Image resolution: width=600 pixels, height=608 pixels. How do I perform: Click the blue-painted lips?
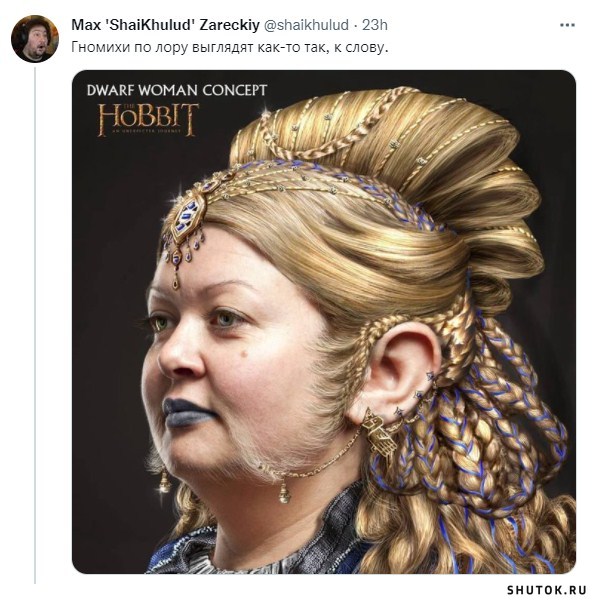(x=188, y=409)
